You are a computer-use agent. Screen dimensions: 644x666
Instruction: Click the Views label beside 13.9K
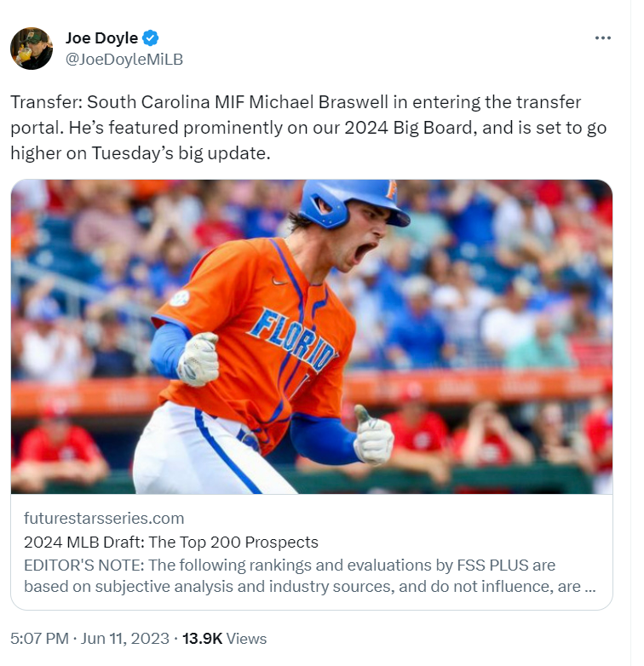click(x=246, y=639)
